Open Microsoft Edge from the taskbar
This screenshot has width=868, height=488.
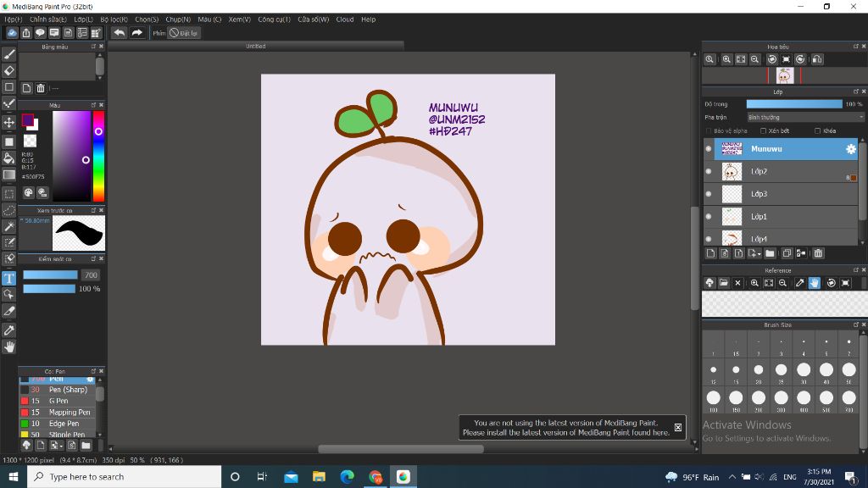point(347,476)
